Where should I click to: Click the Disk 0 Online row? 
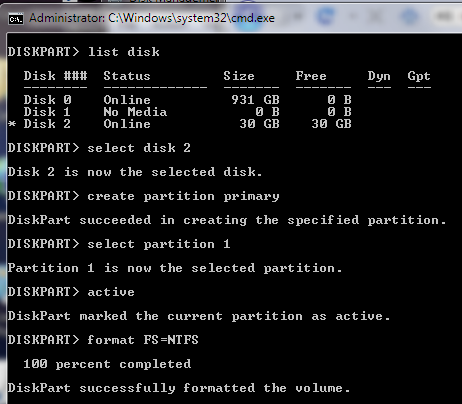187,100
